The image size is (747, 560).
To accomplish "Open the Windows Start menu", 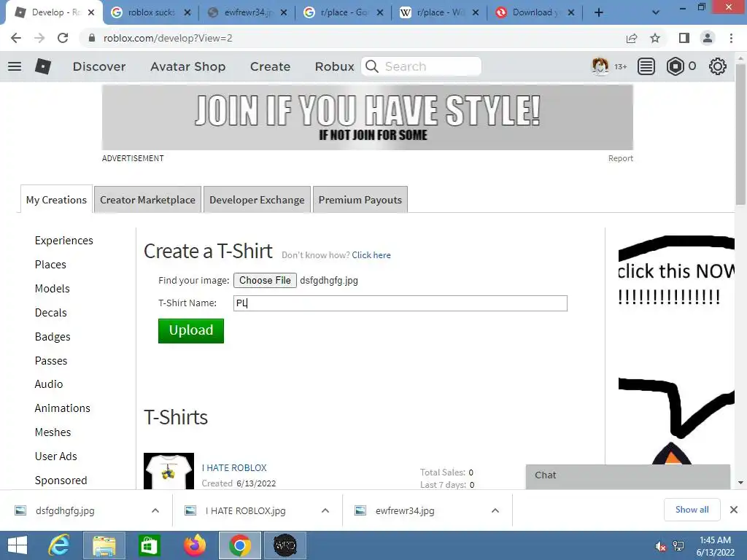I will click(18, 545).
